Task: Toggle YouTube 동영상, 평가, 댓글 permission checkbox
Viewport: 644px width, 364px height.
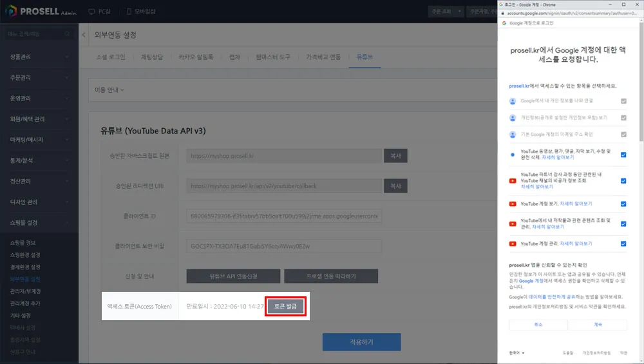Action: [x=623, y=155]
